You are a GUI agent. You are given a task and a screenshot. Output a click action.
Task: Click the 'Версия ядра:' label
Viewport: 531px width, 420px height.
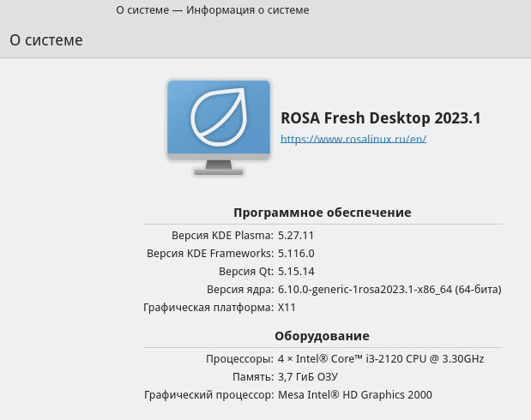[240, 290]
